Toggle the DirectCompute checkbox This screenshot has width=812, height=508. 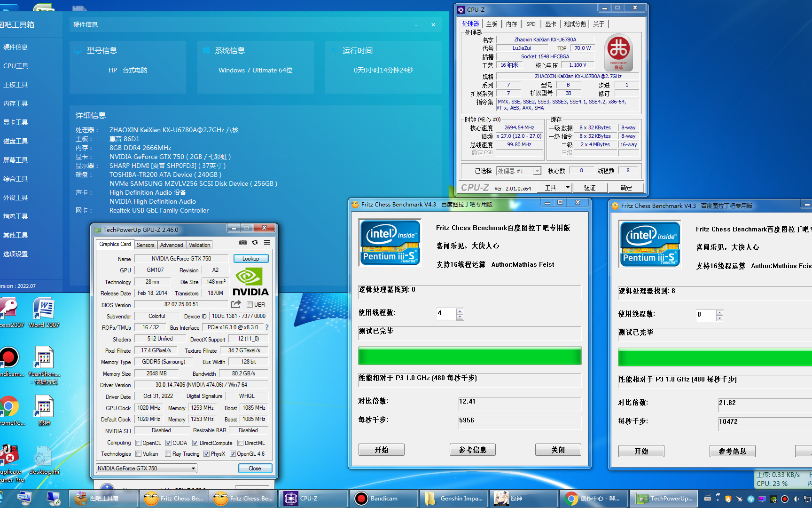[x=195, y=443]
